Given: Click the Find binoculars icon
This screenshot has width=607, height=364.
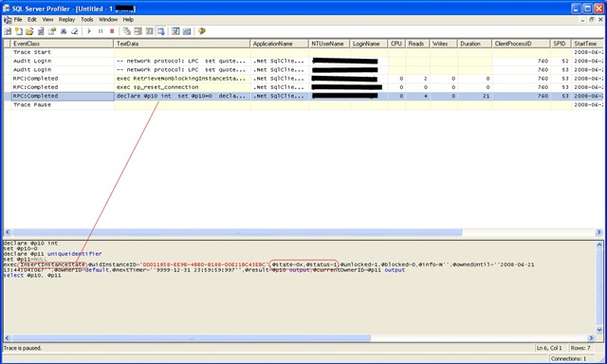Looking at the screenshot, I should coord(64,31).
